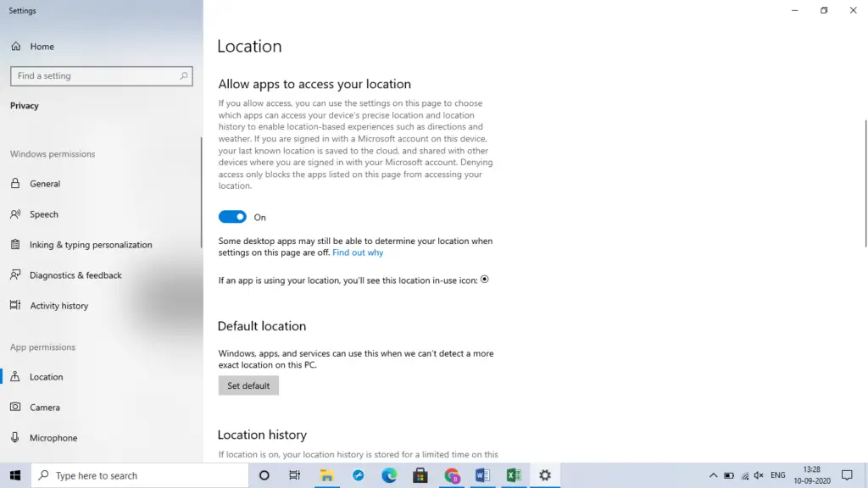
Task: Show hidden tray icons chevron
Action: point(713,475)
